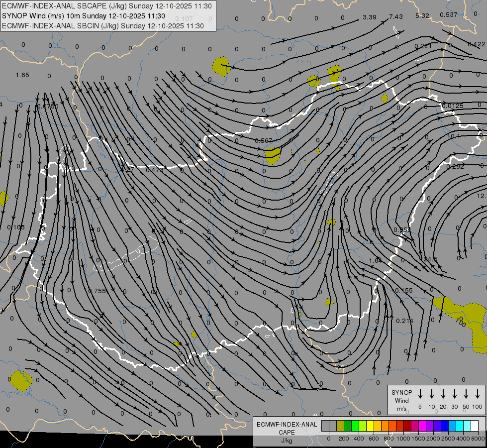Select the 10 m/s wind arrow symbol
The image size is (487, 448).
432,394
